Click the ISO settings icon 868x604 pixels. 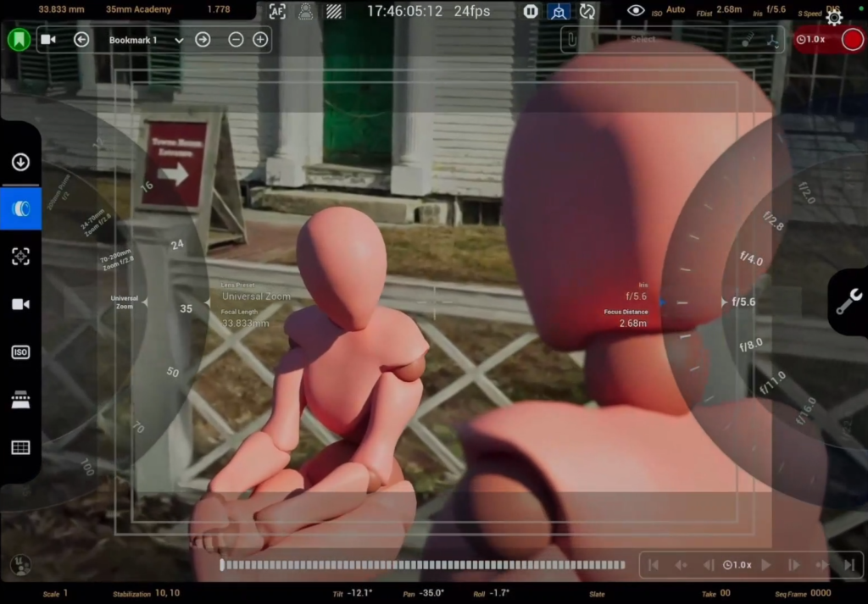pos(20,352)
